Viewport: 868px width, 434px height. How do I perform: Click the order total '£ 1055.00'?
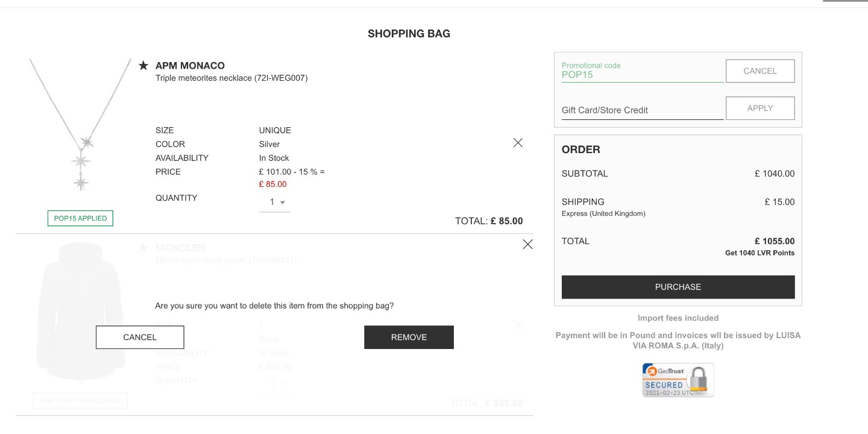(x=775, y=241)
